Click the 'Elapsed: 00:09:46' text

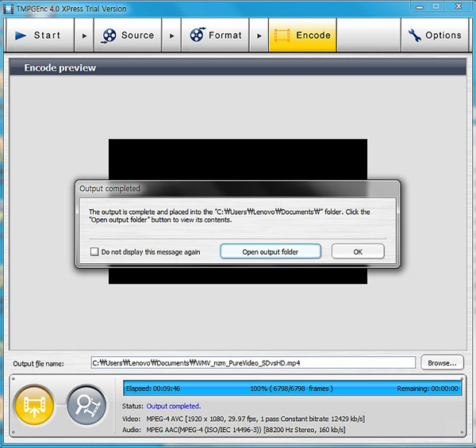[153, 389]
